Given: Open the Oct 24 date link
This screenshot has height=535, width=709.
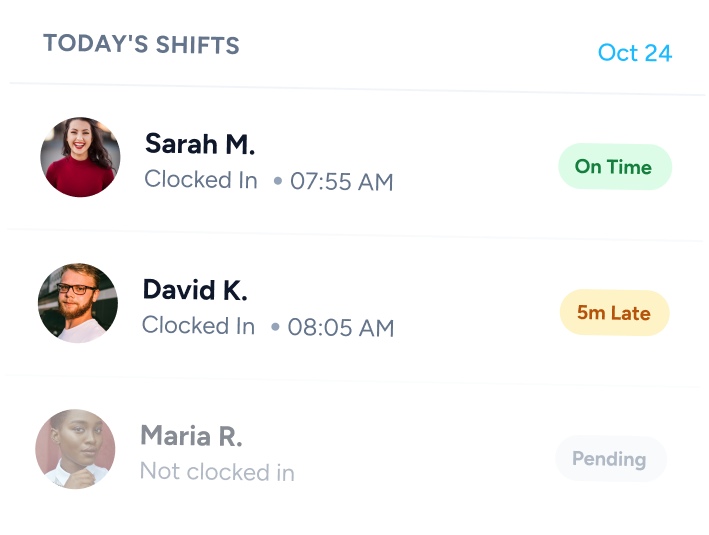Looking at the screenshot, I should (x=634, y=53).
